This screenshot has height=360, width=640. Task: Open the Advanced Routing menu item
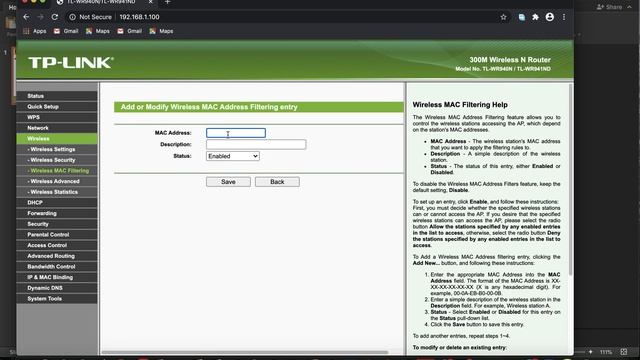(x=57, y=256)
